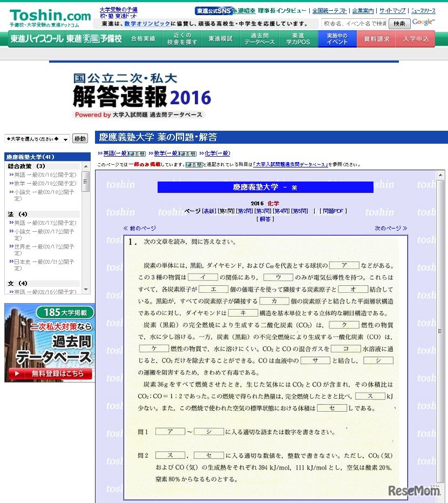Select 合格実績 in the green navigation bar
This screenshot has width=448, height=503.
(x=142, y=39)
